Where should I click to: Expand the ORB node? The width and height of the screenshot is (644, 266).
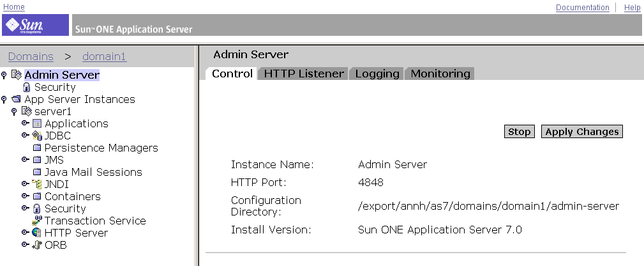click(26, 245)
